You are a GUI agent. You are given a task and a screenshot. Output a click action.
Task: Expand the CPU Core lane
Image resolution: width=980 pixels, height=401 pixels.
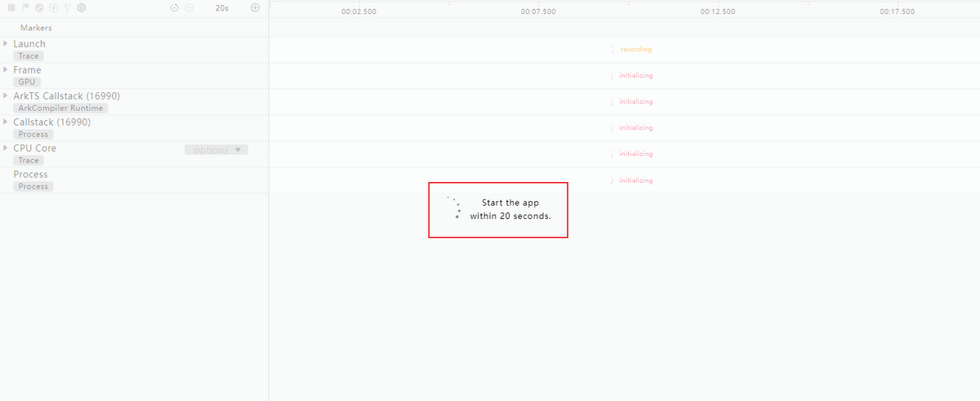click(x=6, y=148)
